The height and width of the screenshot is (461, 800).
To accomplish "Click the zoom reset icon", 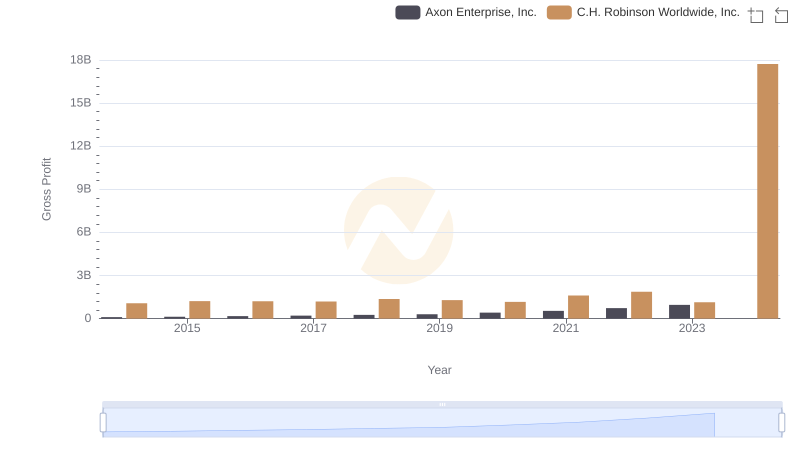I will coord(781,15).
